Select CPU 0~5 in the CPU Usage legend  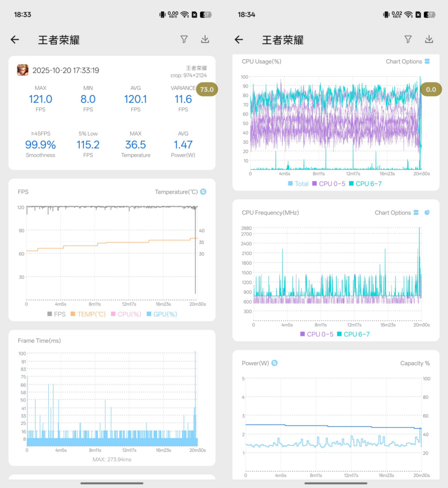coord(330,184)
